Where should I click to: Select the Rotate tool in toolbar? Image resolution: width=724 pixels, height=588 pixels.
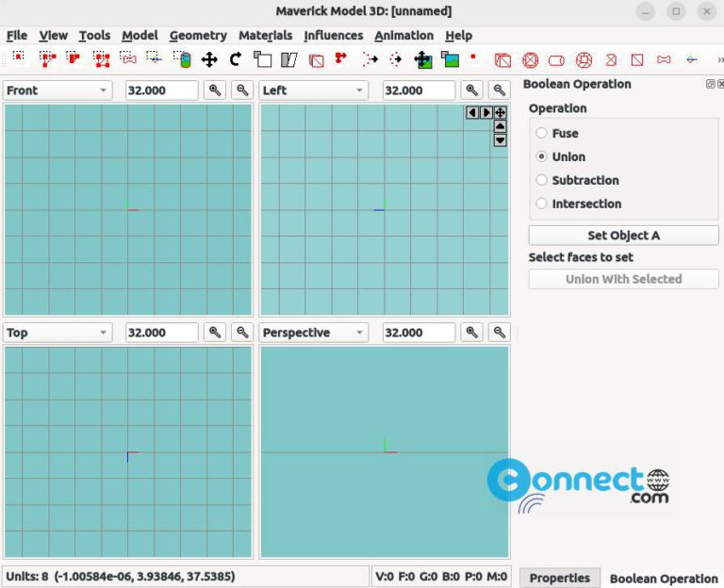point(236,59)
